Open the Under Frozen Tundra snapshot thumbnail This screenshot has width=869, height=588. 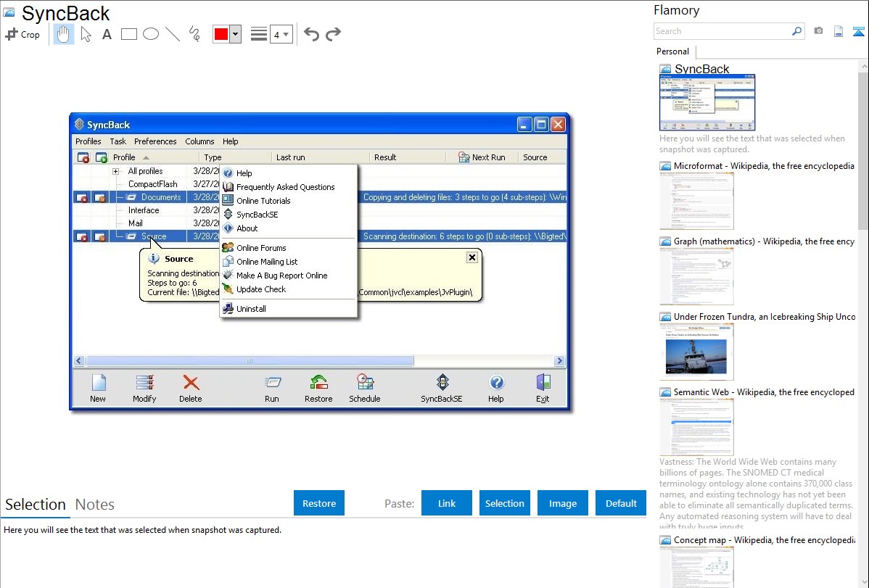[696, 352]
